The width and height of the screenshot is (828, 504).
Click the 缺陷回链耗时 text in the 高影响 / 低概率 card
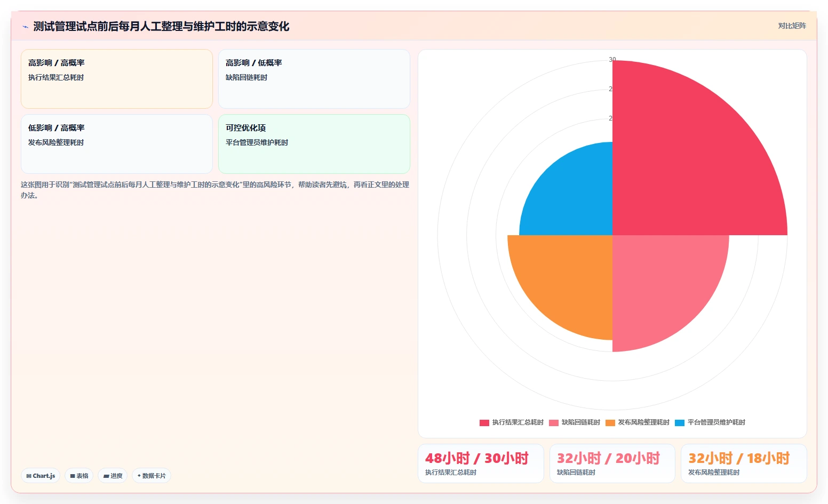(x=246, y=77)
